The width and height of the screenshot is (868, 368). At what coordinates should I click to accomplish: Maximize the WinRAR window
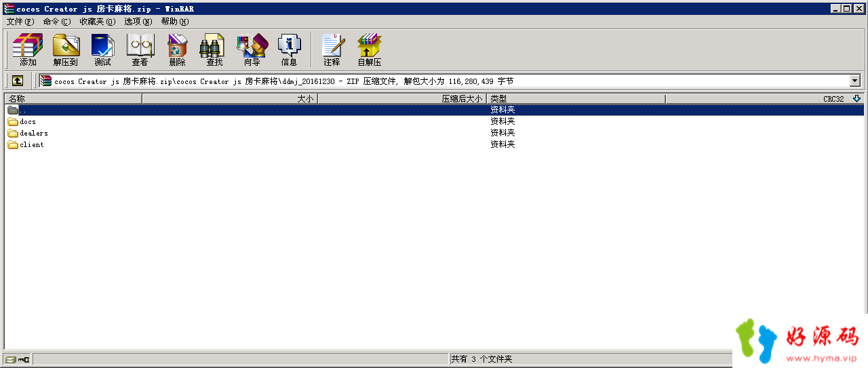(x=846, y=9)
